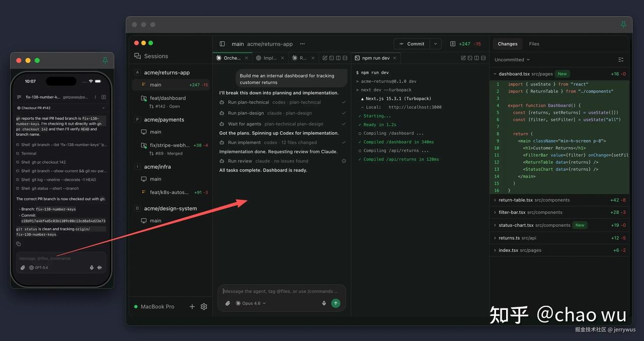Expand the return-table.tsx file diff
The height and width of the screenshot is (341, 644).
(495, 200)
